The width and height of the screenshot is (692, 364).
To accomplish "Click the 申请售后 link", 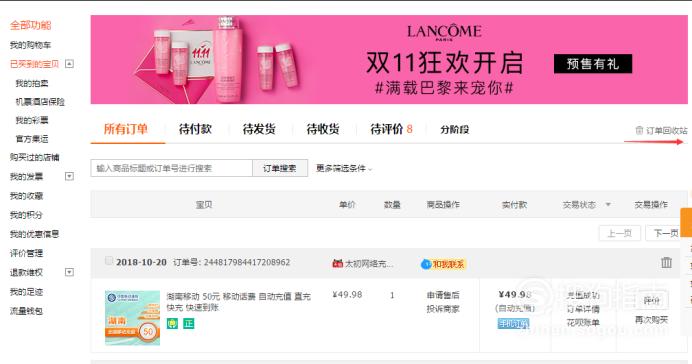I will pos(443,295).
